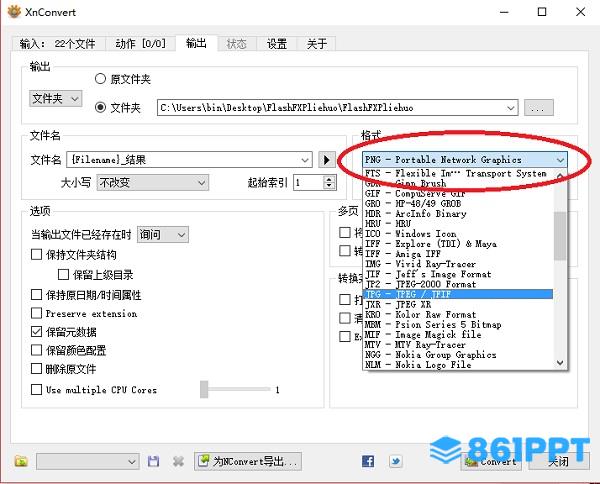
Task: Choose GRO - HP-48/49 GROB format
Action: tap(458, 203)
